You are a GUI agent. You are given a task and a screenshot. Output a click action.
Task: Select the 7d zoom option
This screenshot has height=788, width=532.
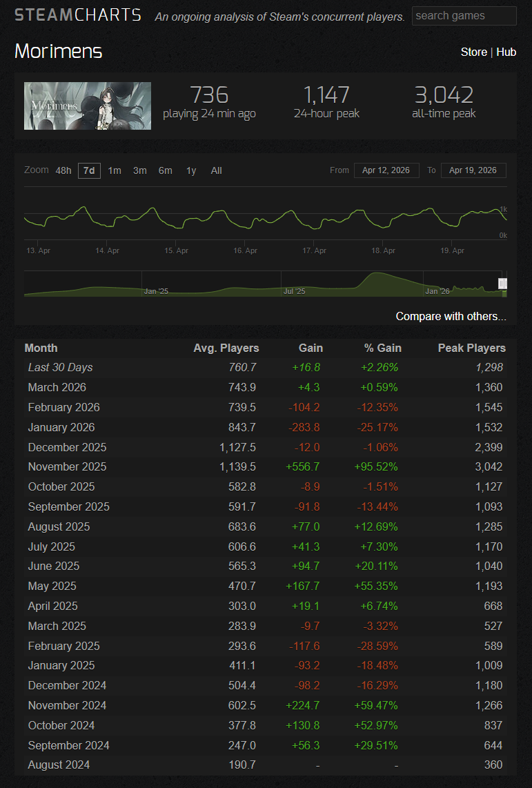90,170
